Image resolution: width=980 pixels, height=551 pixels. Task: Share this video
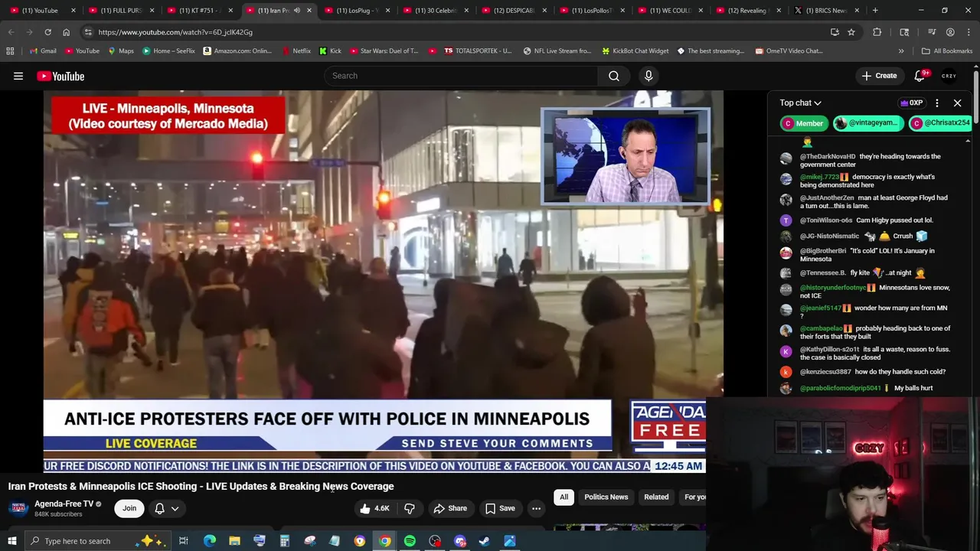coord(449,508)
